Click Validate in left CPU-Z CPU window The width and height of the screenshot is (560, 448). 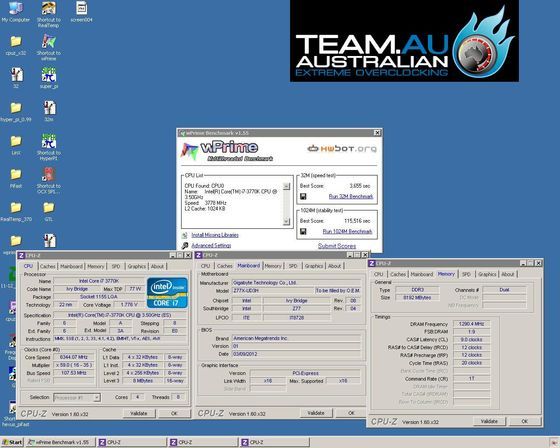click(x=139, y=413)
